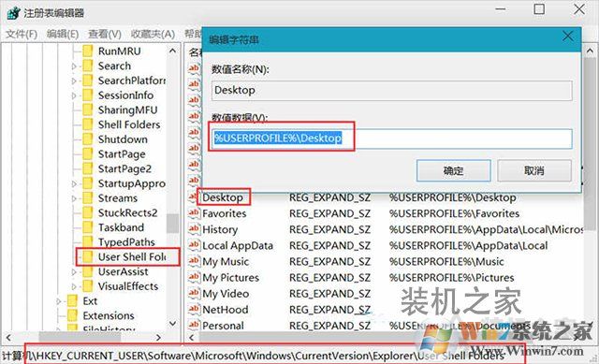Expand the VisualEffects tree node

74,286
